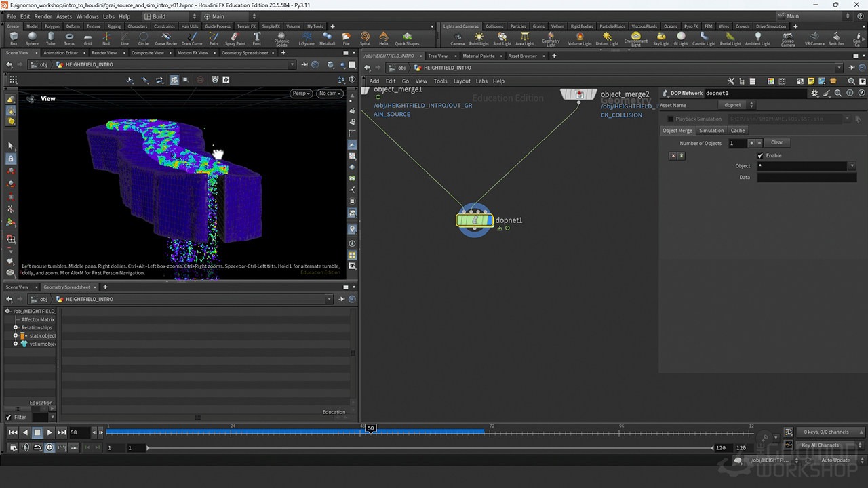Viewport: 868px width, 488px height.
Task: Click the Clear button next to Number of Objects
Action: point(776,142)
